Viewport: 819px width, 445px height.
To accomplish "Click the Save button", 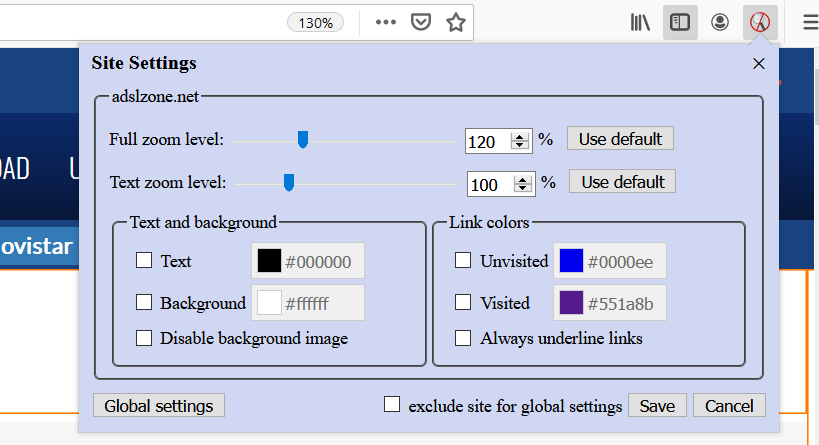I will (657, 406).
